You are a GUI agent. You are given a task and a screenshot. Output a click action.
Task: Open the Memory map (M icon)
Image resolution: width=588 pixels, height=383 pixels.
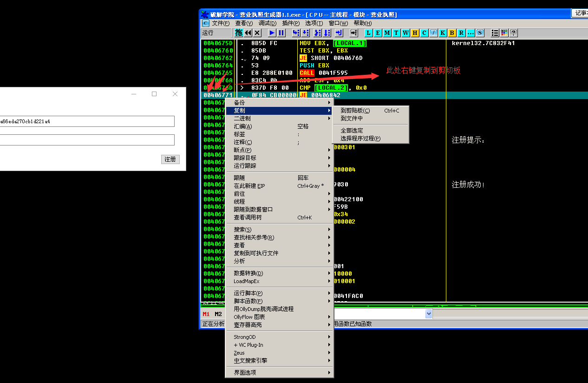[x=387, y=33]
